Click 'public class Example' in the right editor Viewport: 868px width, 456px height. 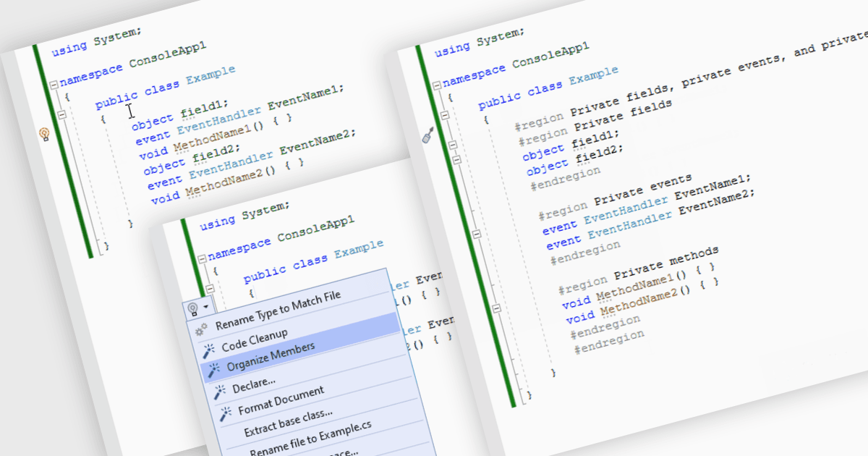coord(549,87)
